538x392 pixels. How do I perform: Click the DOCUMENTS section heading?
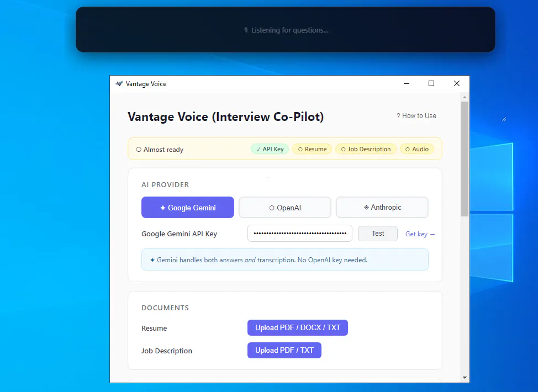(165, 308)
